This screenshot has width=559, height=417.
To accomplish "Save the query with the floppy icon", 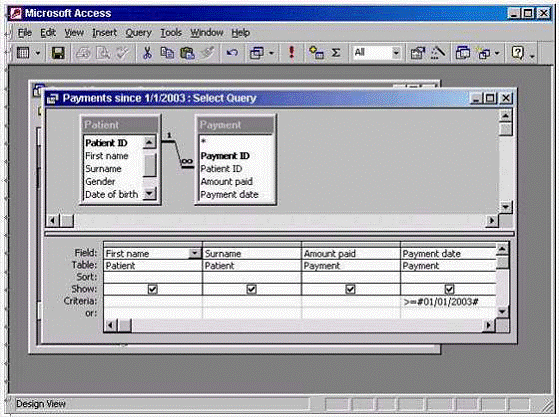I will (58, 53).
